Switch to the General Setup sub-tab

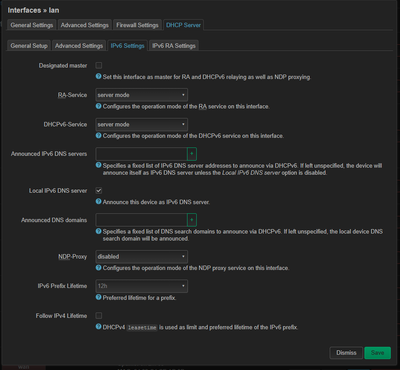(29, 46)
